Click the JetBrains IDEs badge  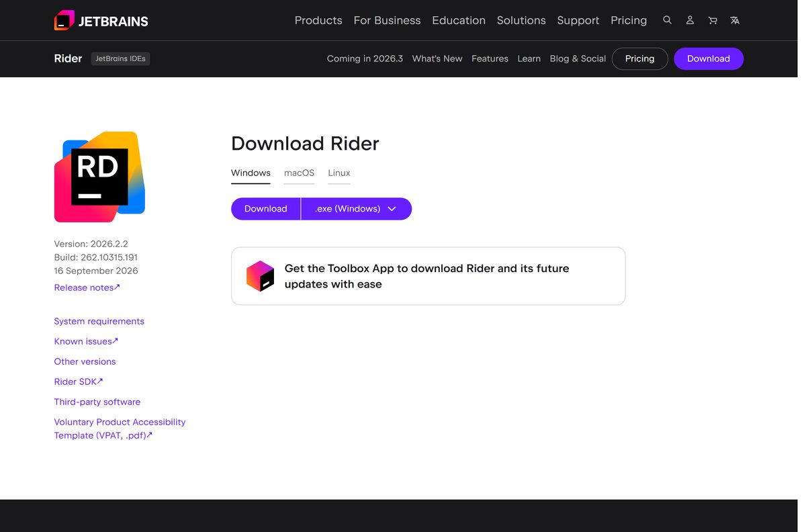click(120, 58)
